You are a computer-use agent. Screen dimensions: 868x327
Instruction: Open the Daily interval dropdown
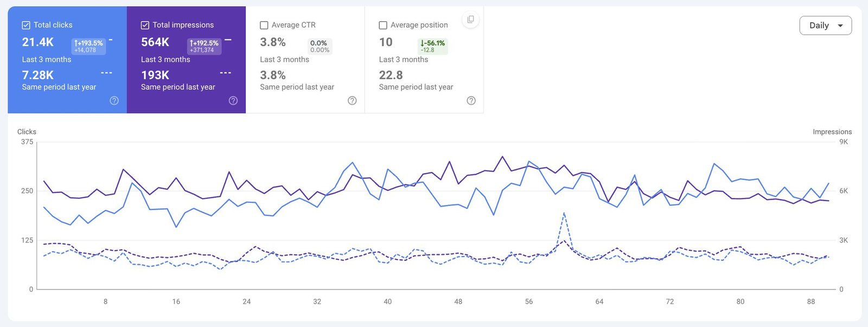(x=826, y=25)
